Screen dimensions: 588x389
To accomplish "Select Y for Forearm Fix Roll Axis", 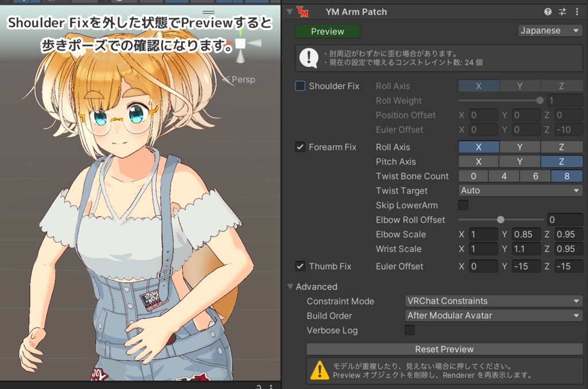I will pyautogui.click(x=520, y=147).
